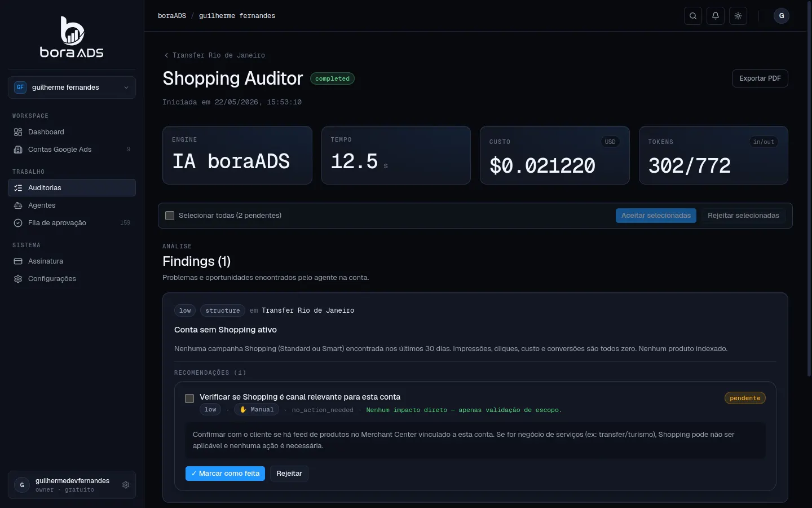Click the Iniciada em 22/05/2026 timestamp
This screenshot has height=508, width=812.
(232, 102)
